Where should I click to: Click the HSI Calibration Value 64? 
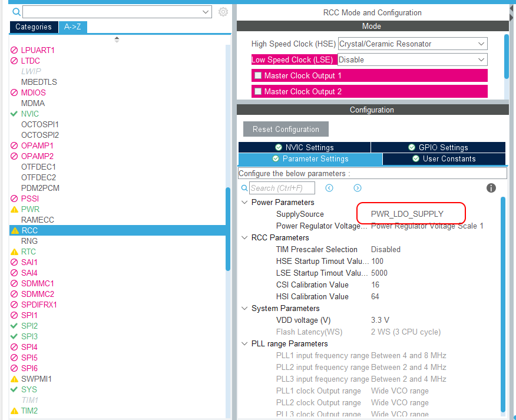[x=375, y=296]
